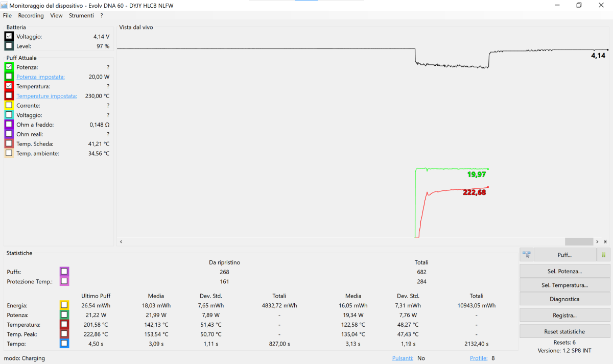The height and width of the screenshot is (364, 613).
Task: Click the device selection pointer icon beside Puff
Action: [526, 254]
